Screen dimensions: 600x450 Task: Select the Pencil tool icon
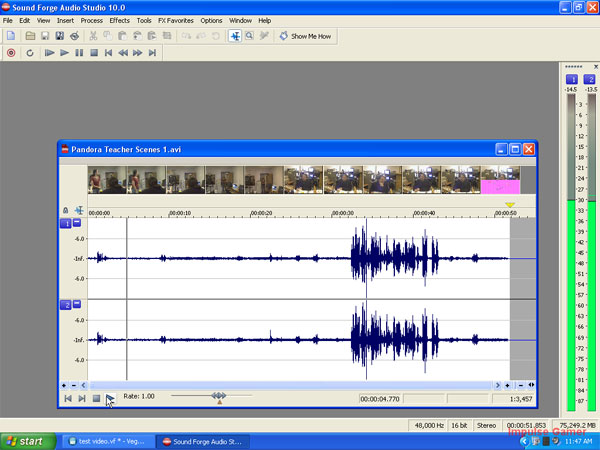click(x=264, y=36)
